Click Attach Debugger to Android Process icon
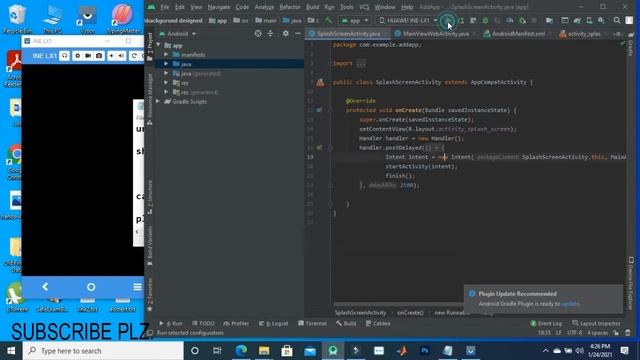The height and width of the screenshot is (360, 640). coord(522,20)
